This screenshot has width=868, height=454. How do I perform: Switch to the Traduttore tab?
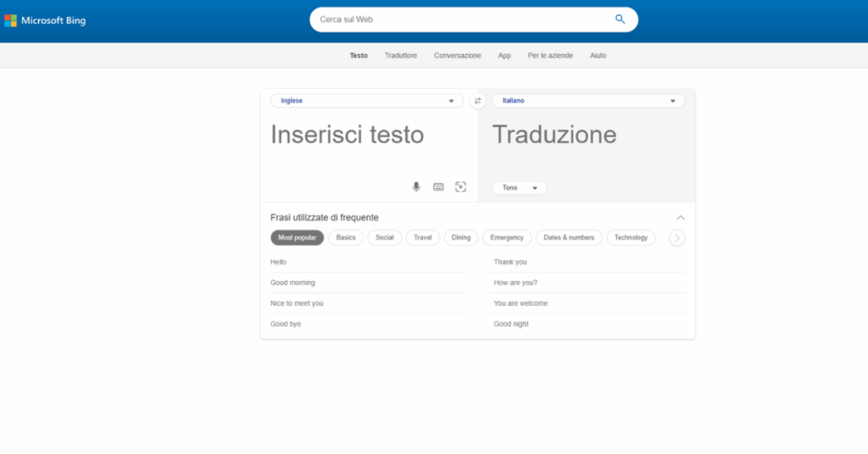400,56
